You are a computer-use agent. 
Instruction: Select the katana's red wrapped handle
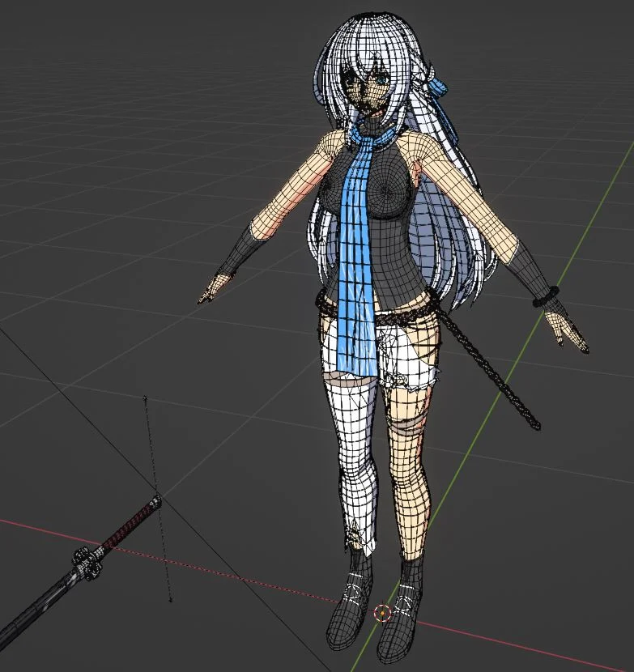(x=131, y=522)
